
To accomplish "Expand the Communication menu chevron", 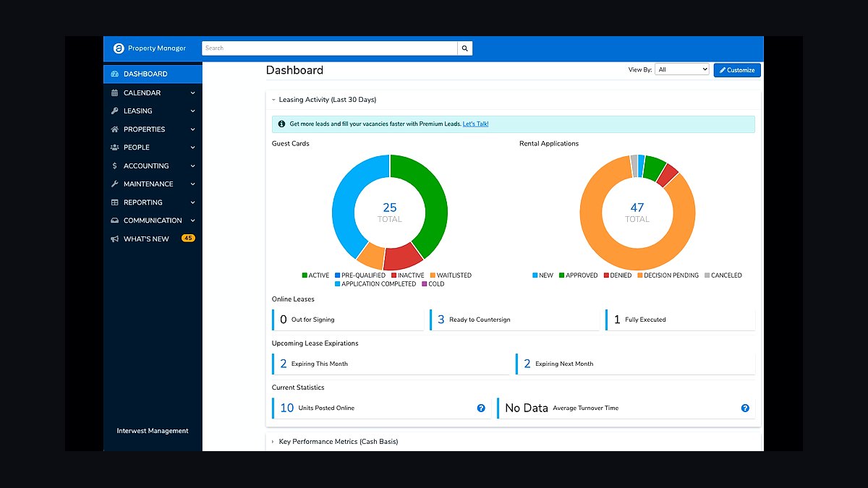I will point(192,221).
